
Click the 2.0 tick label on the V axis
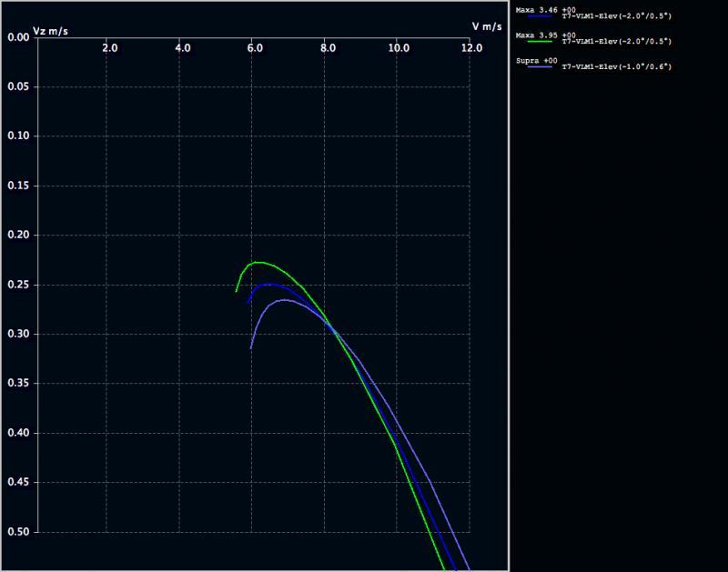tap(109, 47)
